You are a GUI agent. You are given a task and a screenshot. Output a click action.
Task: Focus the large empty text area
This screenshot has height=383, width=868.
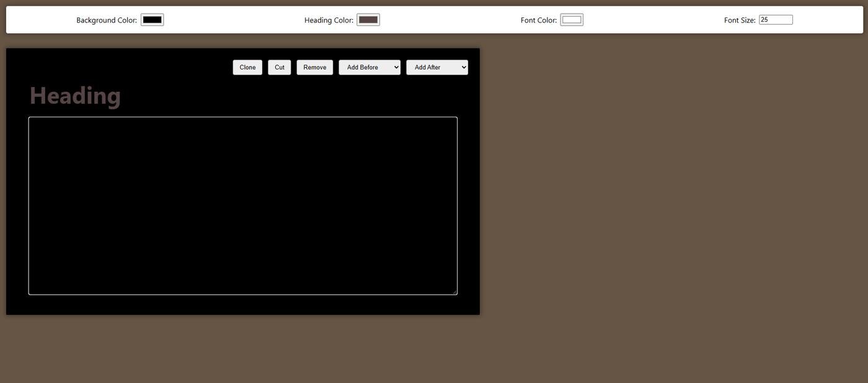coord(242,205)
